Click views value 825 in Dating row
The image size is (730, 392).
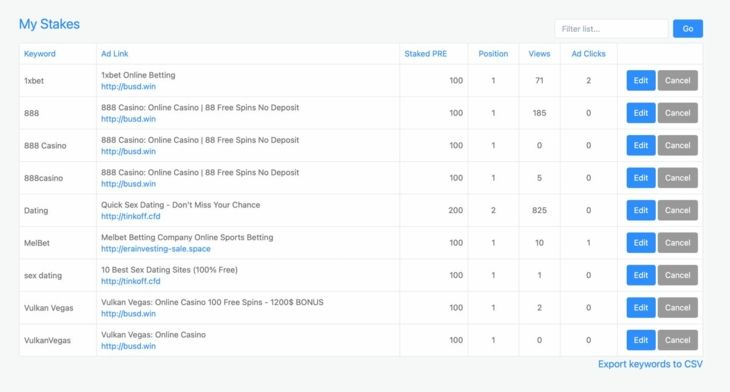coord(539,210)
